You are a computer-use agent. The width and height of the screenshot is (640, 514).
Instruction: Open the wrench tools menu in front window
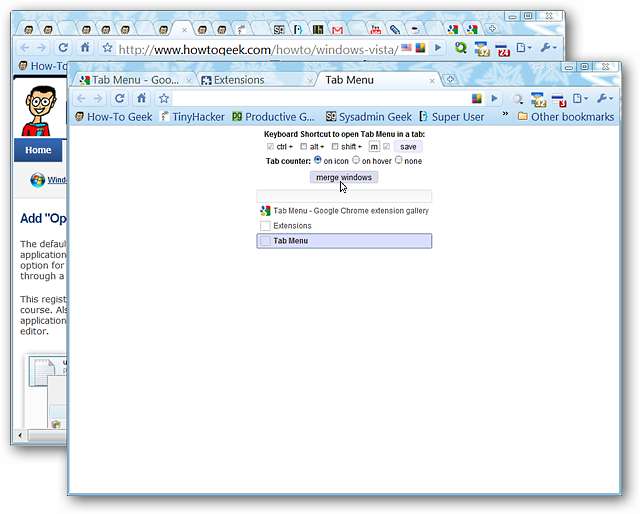click(604, 98)
